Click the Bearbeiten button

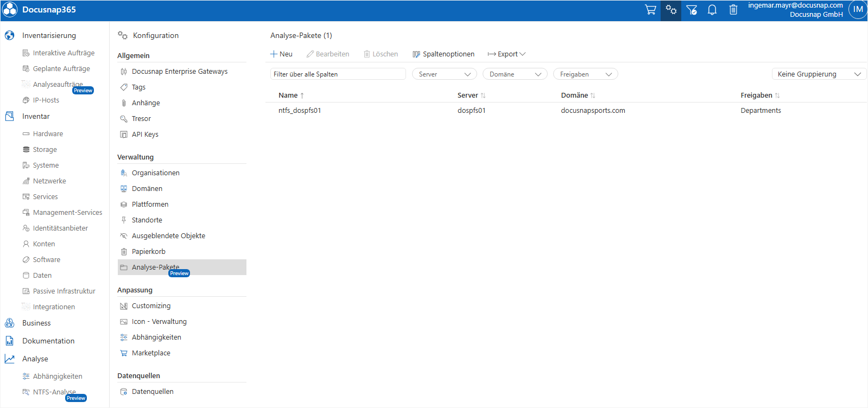tap(328, 54)
